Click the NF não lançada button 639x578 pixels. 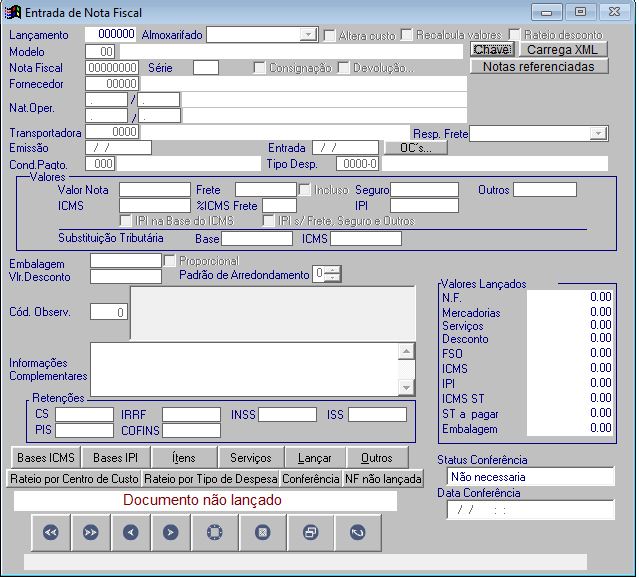click(x=383, y=478)
